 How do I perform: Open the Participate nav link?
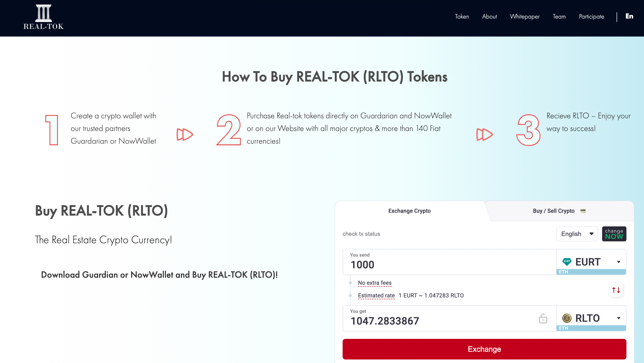pos(591,16)
